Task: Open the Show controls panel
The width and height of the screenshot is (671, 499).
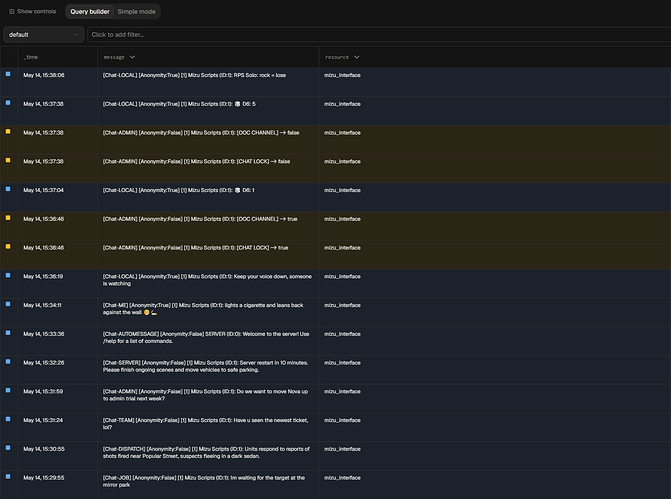Action: click(33, 12)
